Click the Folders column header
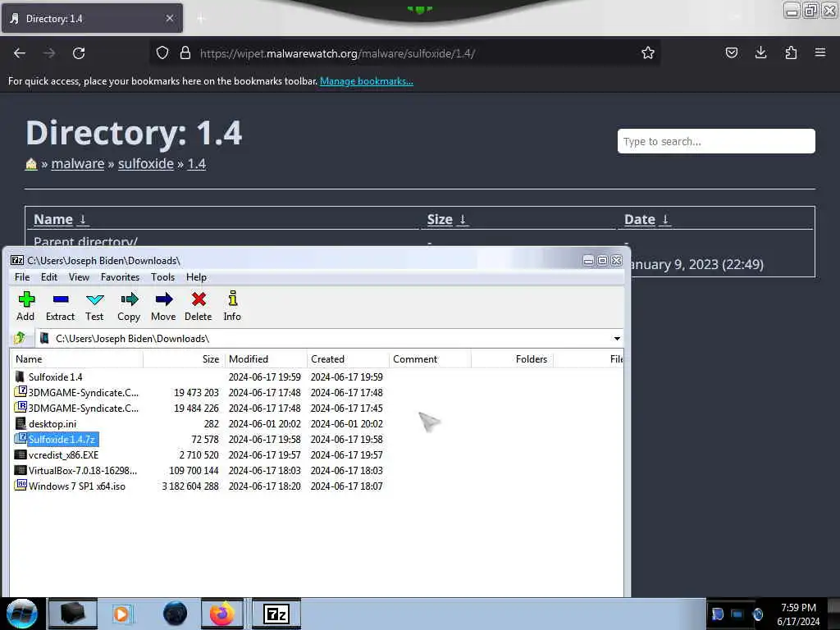This screenshot has height=630, width=840. (x=512, y=359)
